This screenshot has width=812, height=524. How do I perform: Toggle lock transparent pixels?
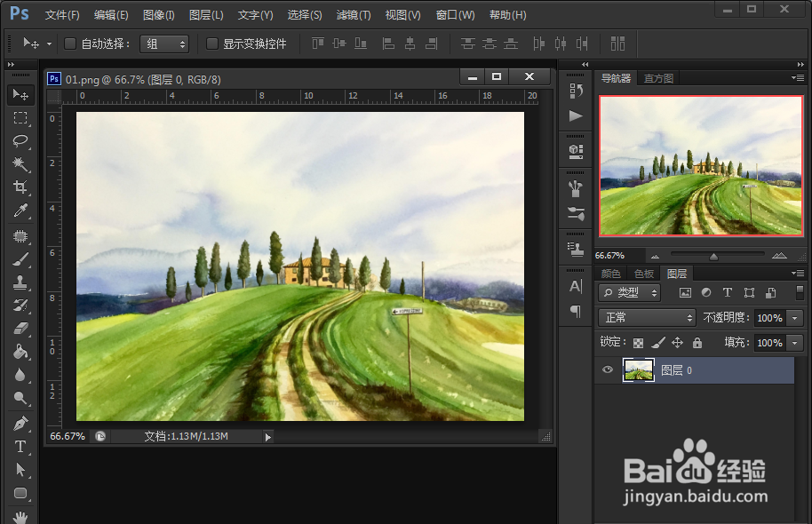pos(639,343)
